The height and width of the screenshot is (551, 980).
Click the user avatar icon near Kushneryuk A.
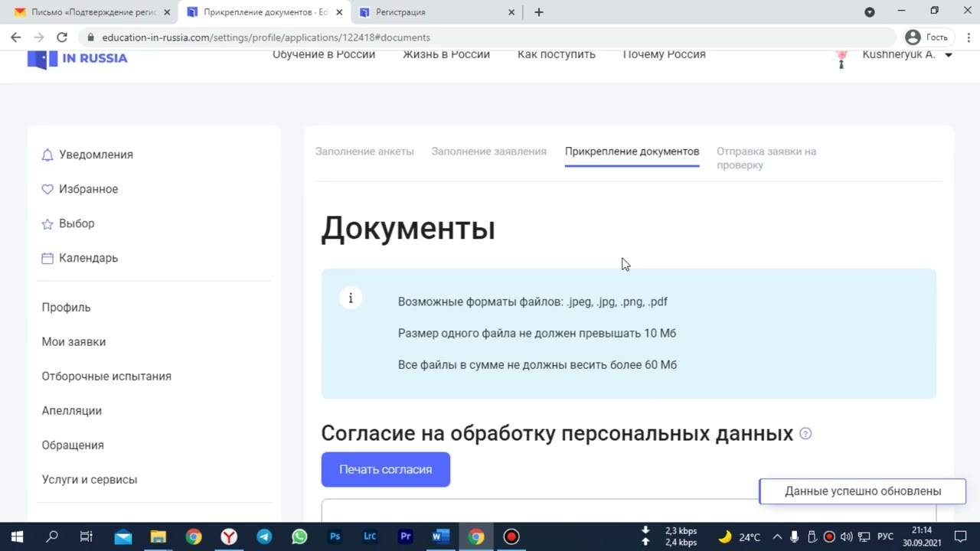841,58
